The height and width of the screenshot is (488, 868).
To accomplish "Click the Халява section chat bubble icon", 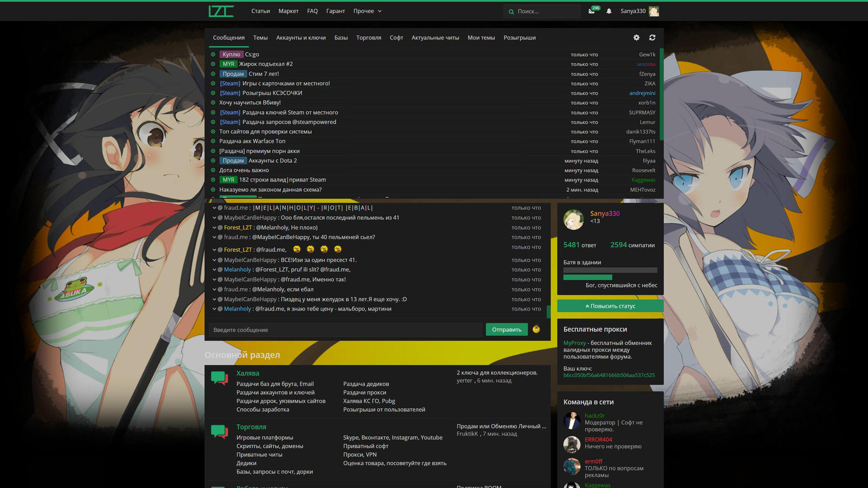I will [x=219, y=378].
